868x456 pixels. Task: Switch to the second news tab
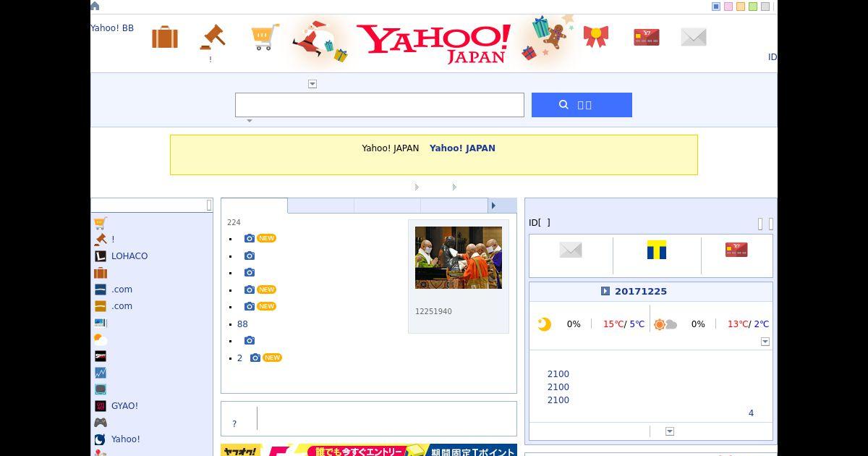[x=320, y=206]
